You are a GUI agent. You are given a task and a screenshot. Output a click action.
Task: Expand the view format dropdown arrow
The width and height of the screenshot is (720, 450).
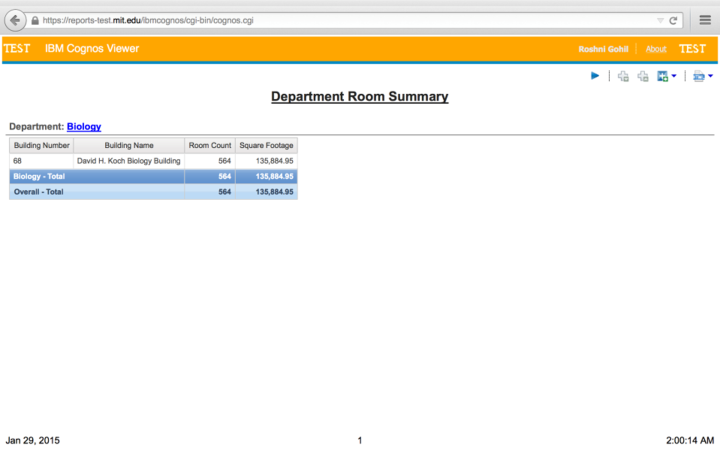coord(710,76)
